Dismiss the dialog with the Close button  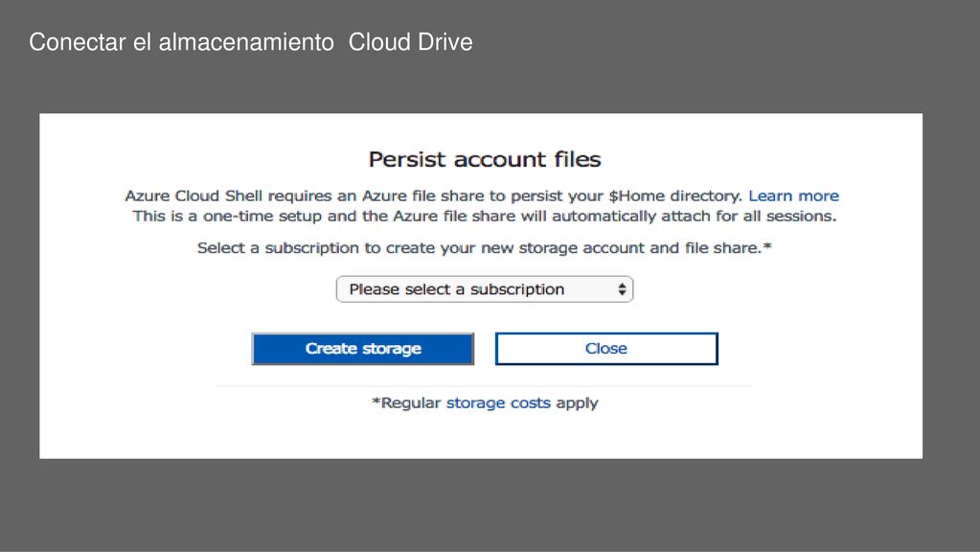click(606, 349)
